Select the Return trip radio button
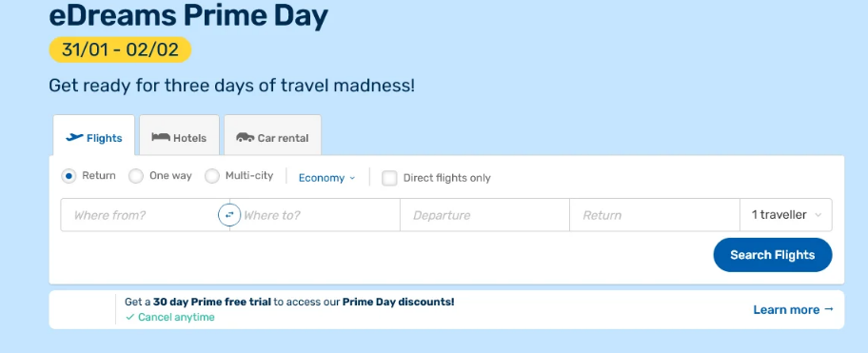 click(69, 177)
